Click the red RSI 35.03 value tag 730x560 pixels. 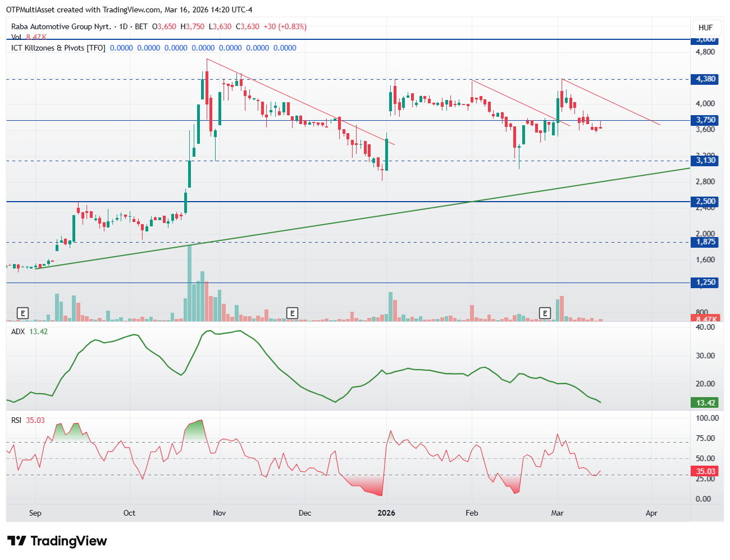[706, 471]
